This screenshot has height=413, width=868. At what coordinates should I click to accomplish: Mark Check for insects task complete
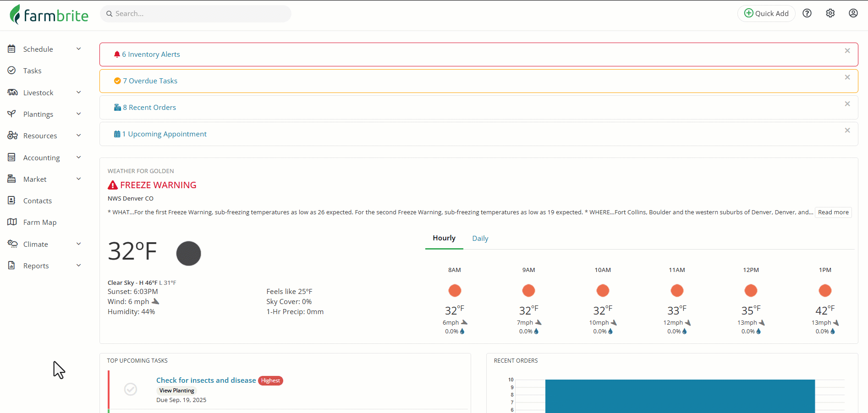click(131, 389)
